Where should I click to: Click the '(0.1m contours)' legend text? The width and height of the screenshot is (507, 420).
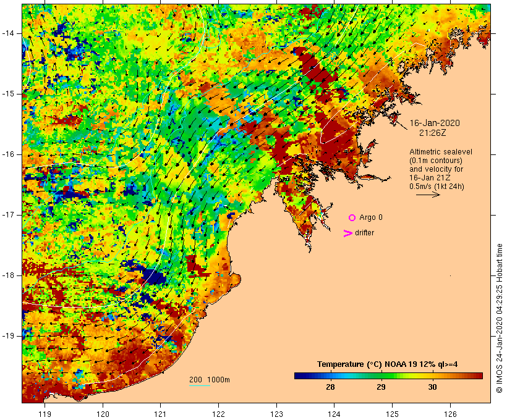point(436,161)
